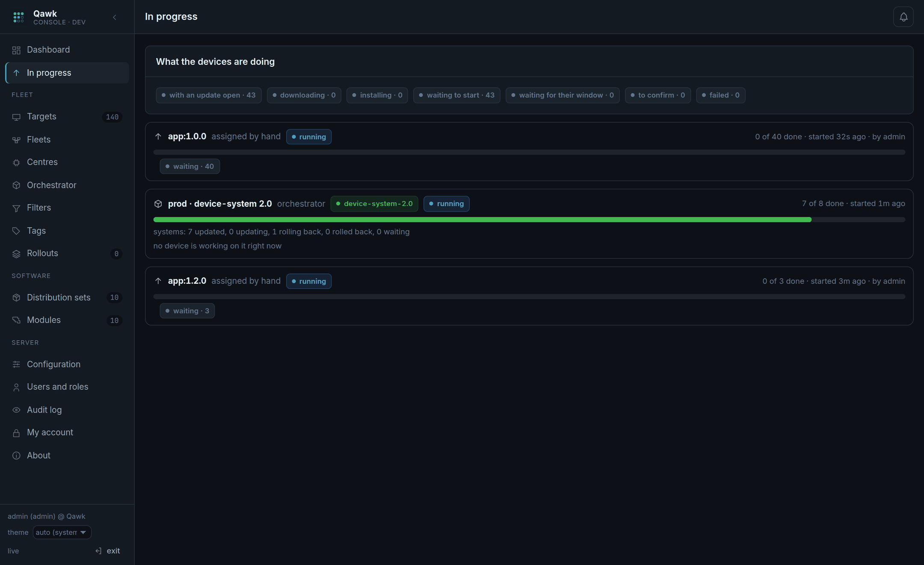Click the exit button
Image resolution: width=924 pixels, height=565 pixels.
(x=107, y=551)
